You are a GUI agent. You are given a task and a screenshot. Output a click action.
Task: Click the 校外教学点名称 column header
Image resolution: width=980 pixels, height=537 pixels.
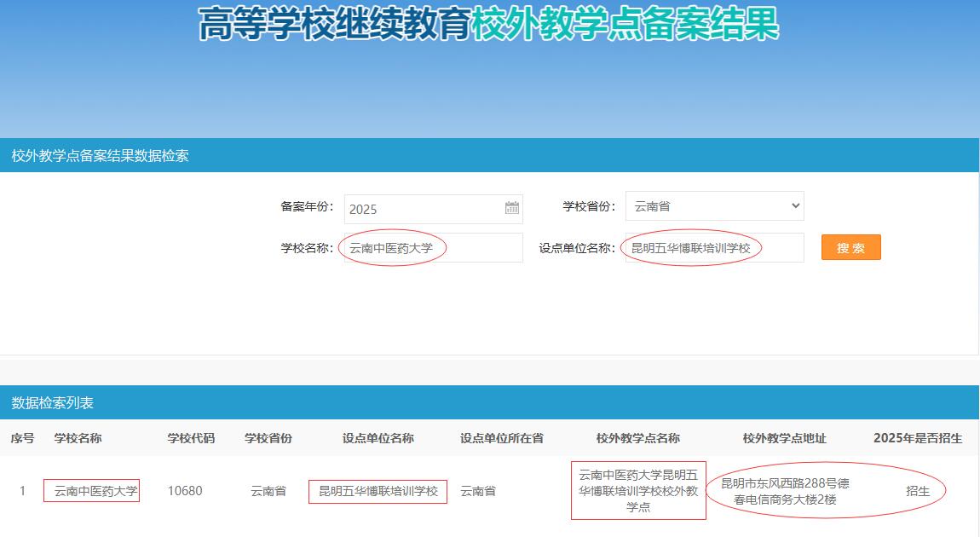click(638, 438)
